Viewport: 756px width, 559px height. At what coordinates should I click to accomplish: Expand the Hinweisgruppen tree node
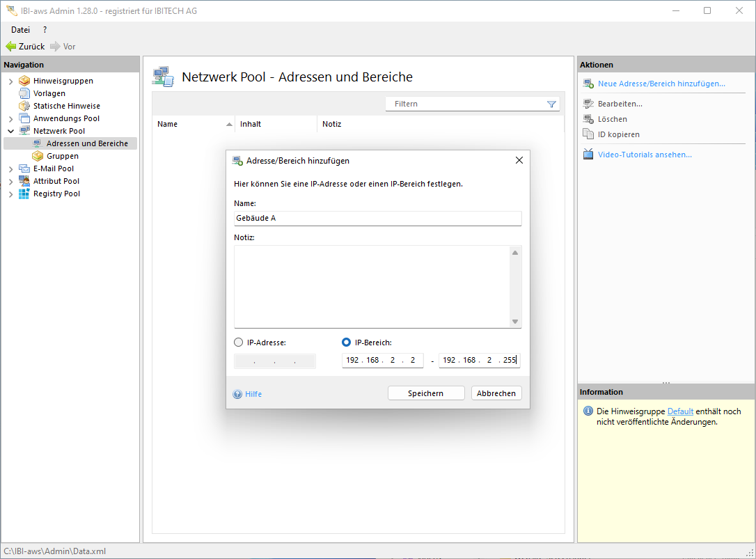click(10, 81)
